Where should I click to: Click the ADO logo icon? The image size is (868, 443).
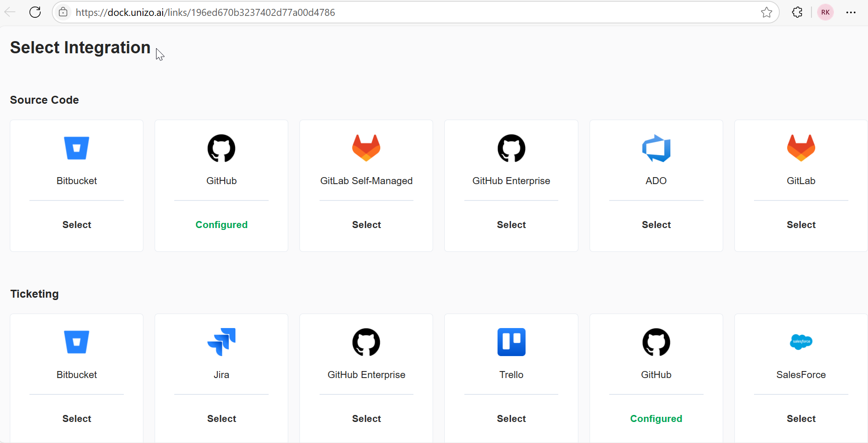656,148
